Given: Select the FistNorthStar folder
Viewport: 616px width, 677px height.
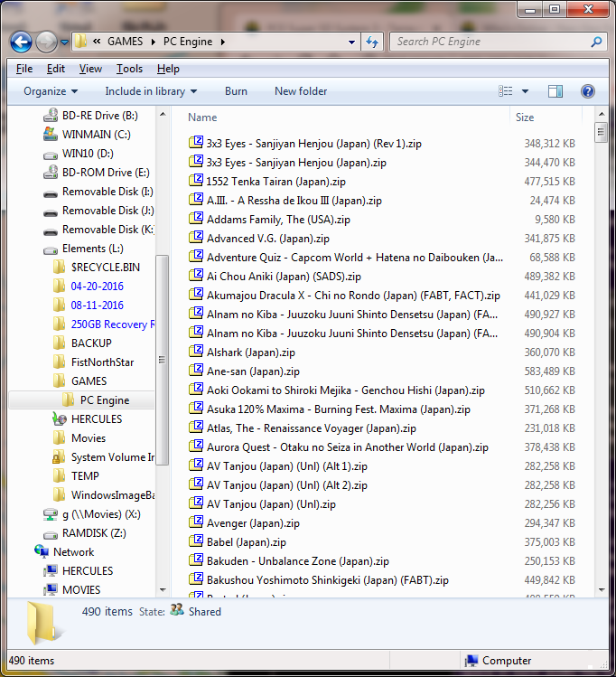Looking at the screenshot, I should [x=102, y=362].
